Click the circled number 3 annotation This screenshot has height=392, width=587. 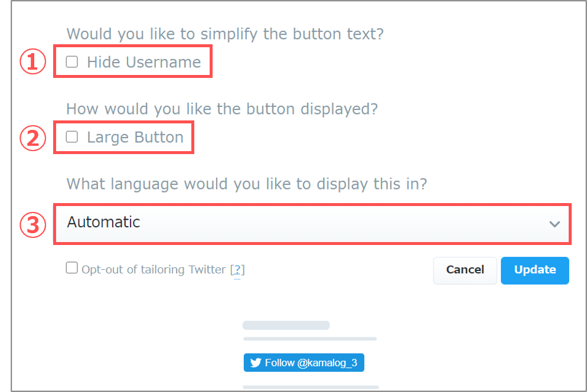(x=33, y=225)
